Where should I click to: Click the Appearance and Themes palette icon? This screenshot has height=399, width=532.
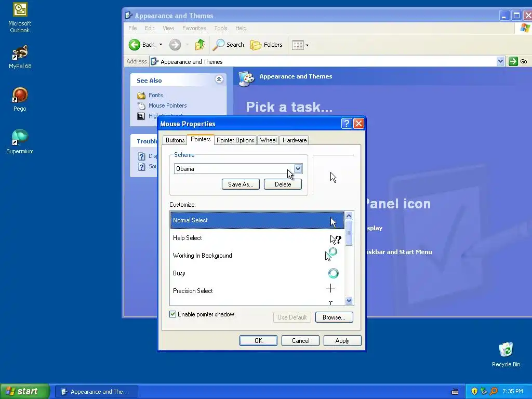pyautogui.click(x=246, y=78)
